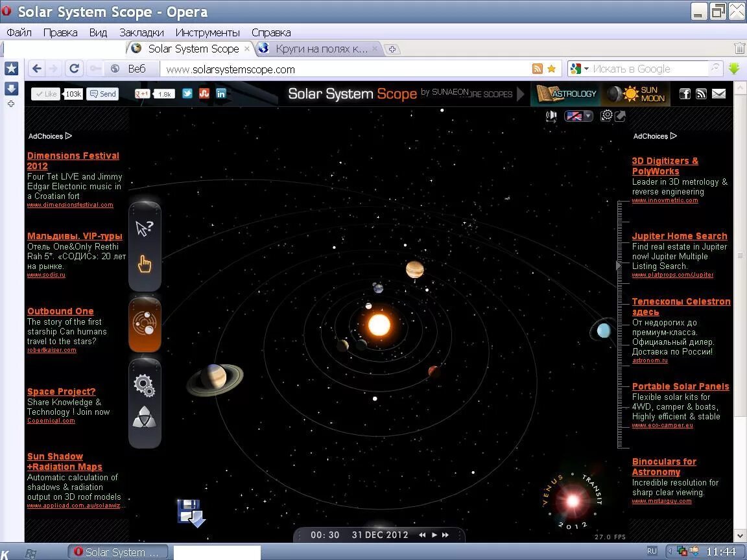The image size is (747, 560).
Task: Click the browser back arrow
Action: pos(37,69)
